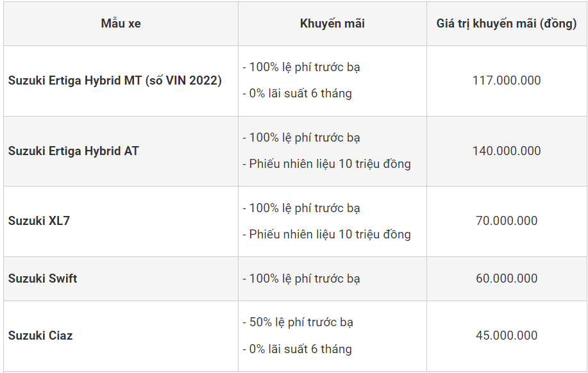
Task: Click the "Mẫu xe" column header
Action: (121, 24)
